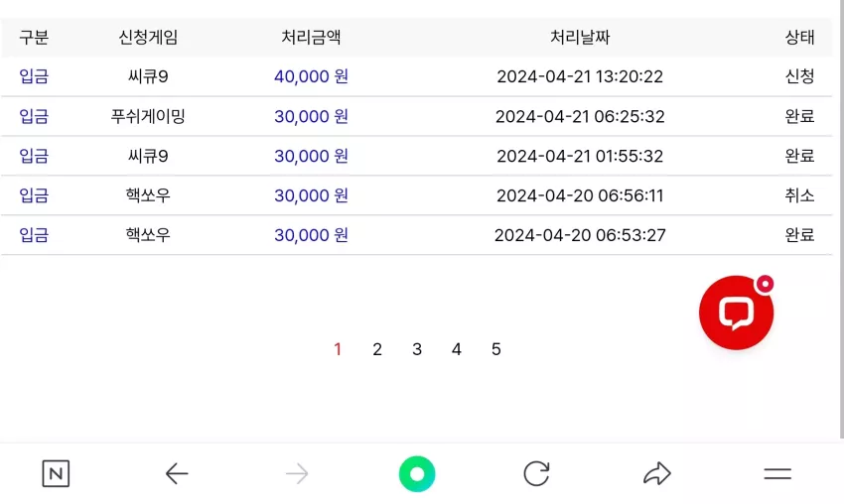Go forward with the right arrow
The height and width of the screenshot is (504, 844).
(297, 473)
